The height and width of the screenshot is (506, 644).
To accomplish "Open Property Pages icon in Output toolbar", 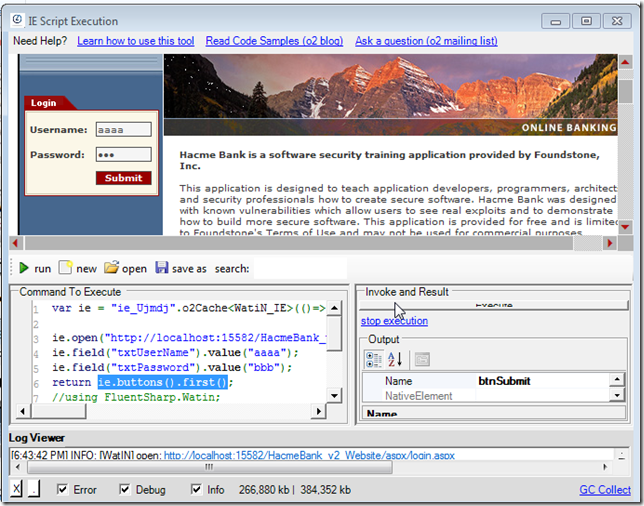I will (x=422, y=359).
